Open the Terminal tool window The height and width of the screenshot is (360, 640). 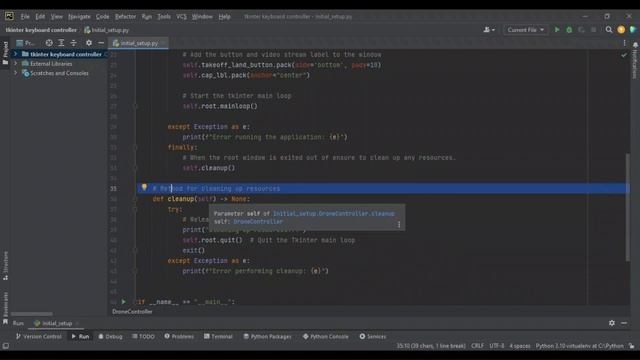218,336
